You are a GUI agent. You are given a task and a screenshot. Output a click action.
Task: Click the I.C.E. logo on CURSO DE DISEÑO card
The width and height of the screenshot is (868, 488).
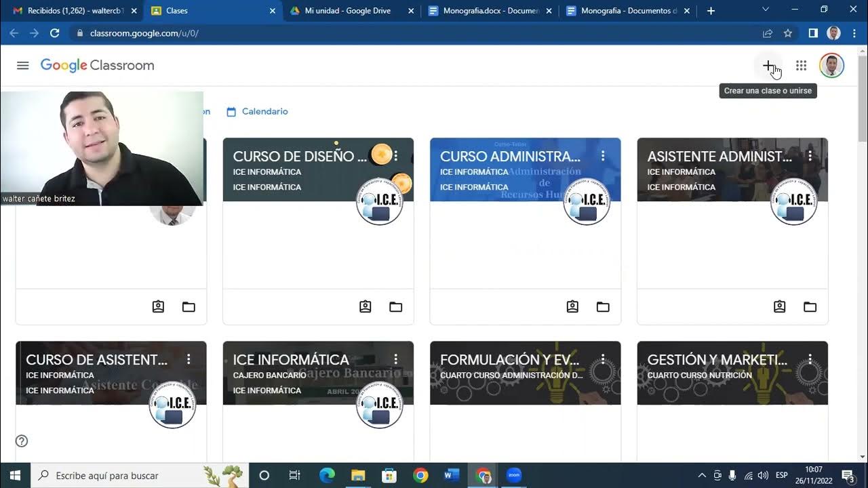(380, 201)
